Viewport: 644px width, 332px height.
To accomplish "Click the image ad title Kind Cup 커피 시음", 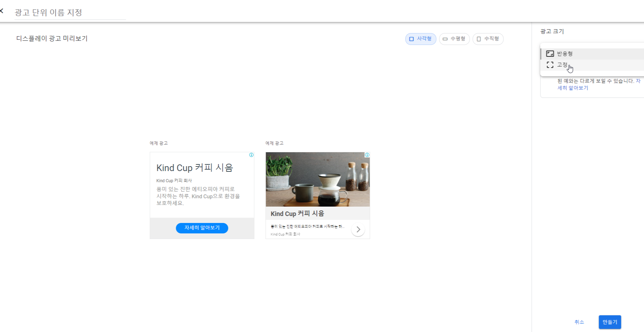I will point(297,214).
